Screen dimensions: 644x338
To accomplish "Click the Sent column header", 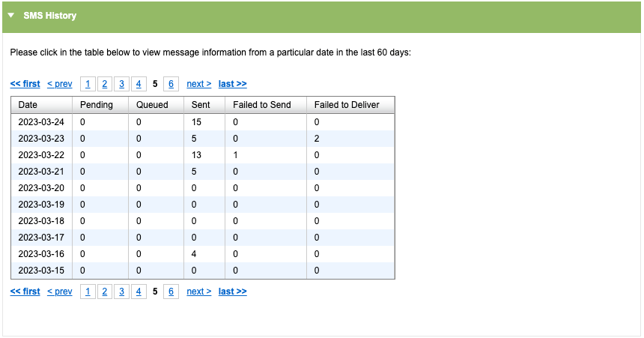I will click(201, 105).
